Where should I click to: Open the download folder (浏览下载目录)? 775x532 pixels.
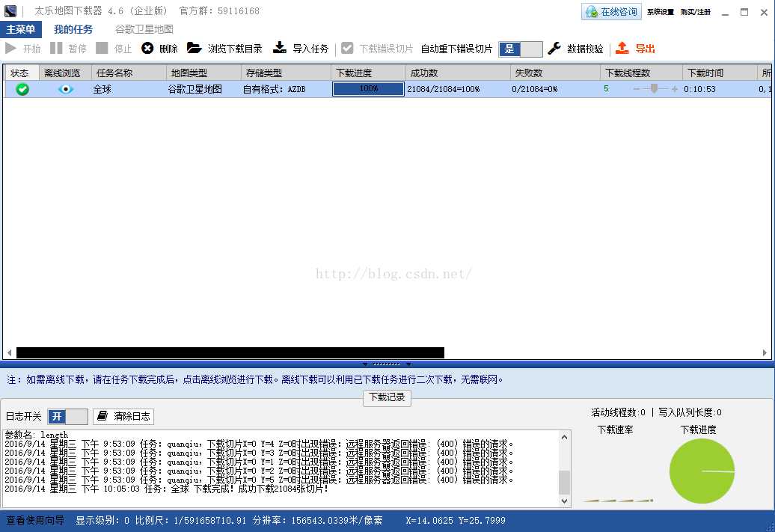(x=224, y=48)
